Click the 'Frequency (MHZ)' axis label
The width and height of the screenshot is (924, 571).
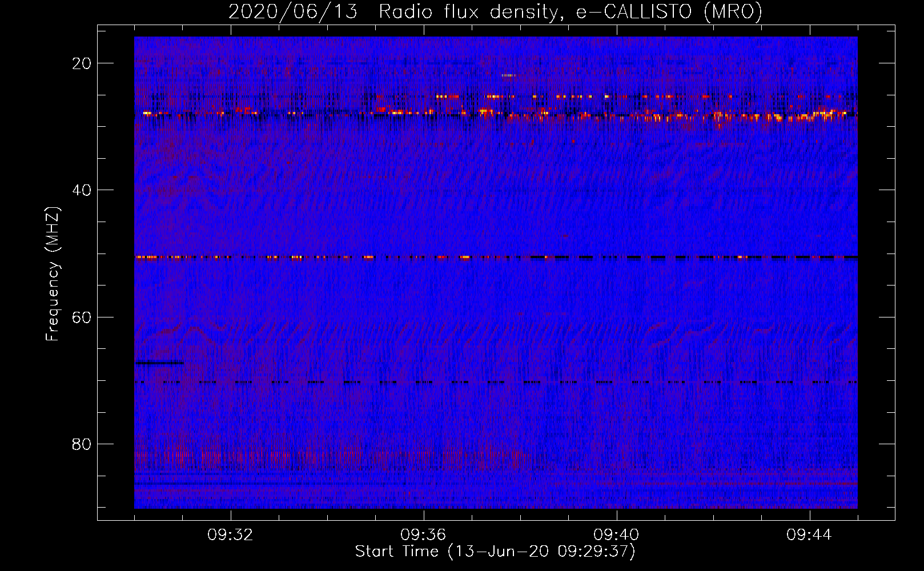(x=53, y=274)
